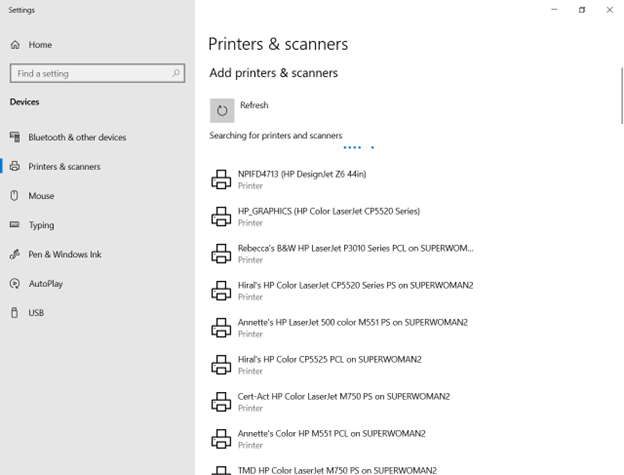Image resolution: width=624 pixels, height=475 pixels.
Task: Click the Printers & scanners sidebar icon
Action: 15,166
